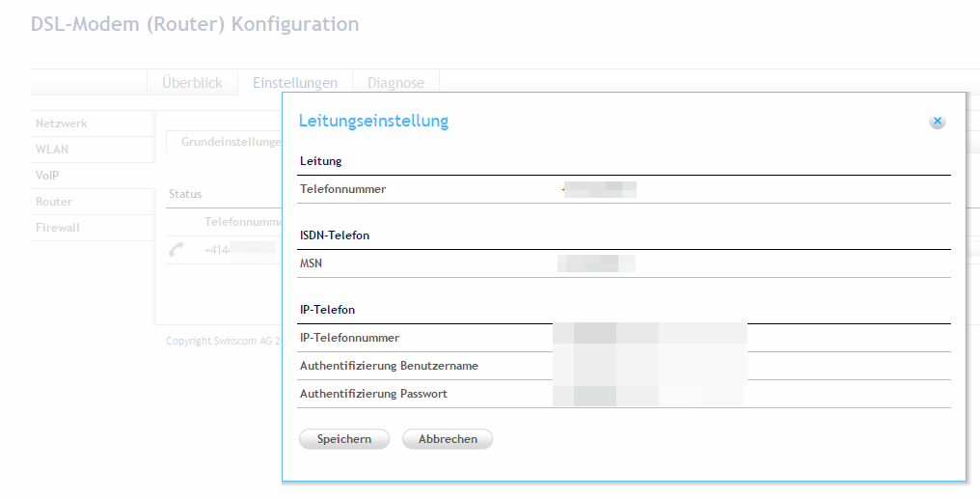The image size is (980, 498).
Task: Select Netzwerk in the sidebar
Action: point(62,124)
